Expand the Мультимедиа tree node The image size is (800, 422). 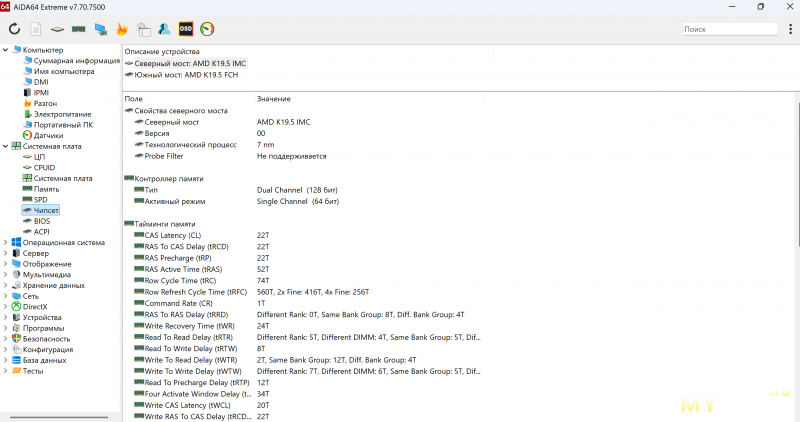click(x=6, y=274)
